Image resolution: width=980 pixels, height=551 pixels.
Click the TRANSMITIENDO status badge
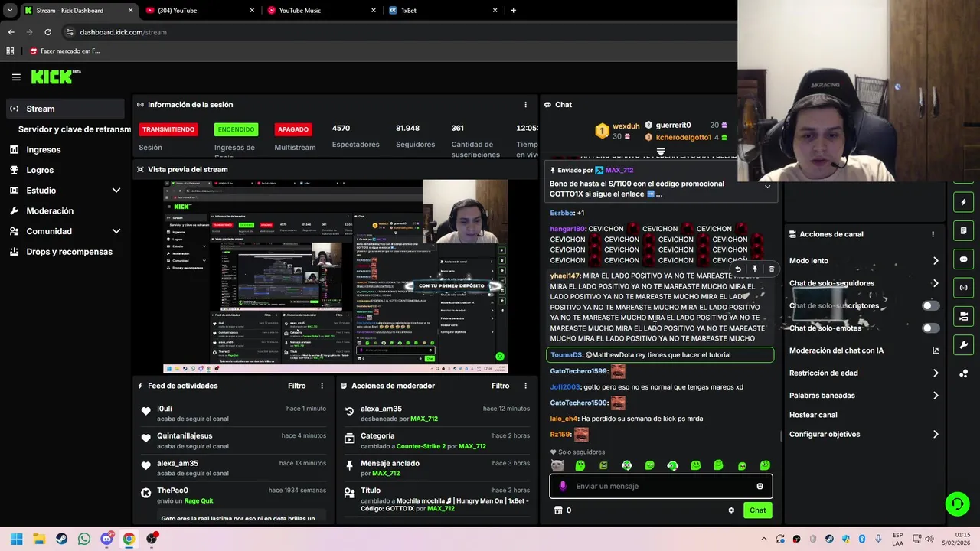[x=168, y=129]
